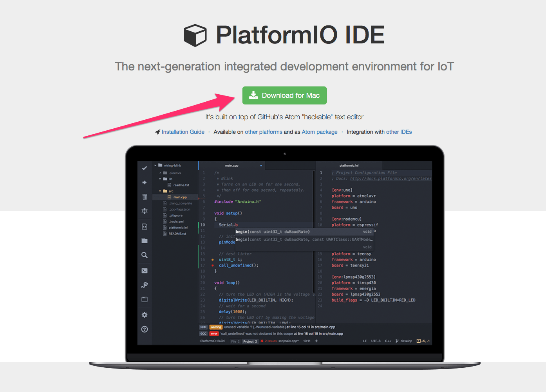This screenshot has width=546, height=392.
Task: Click the Run other targets icon
Action: click(x=145, y=211)
